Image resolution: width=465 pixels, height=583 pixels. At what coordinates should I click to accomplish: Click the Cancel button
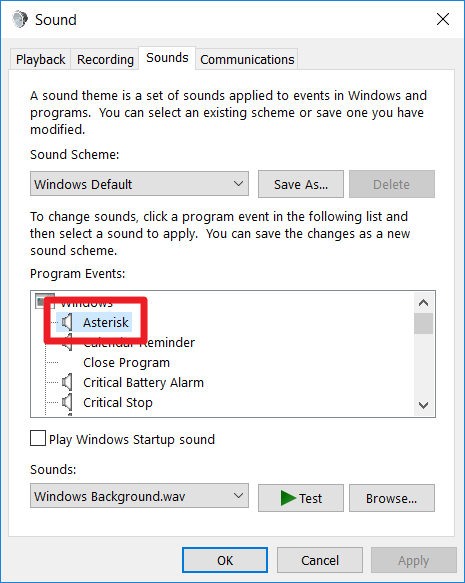coord(320,560)
